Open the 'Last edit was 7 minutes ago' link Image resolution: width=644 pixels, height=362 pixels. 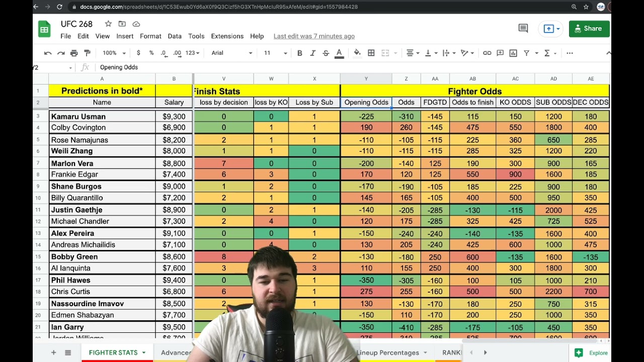pos(314,36)
